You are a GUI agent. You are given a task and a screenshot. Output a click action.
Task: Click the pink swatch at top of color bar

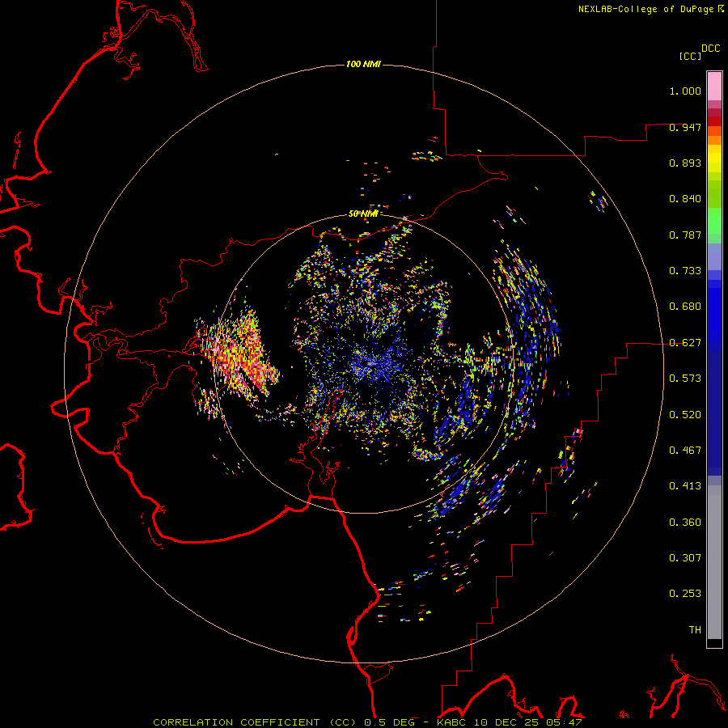click(714, 87)
